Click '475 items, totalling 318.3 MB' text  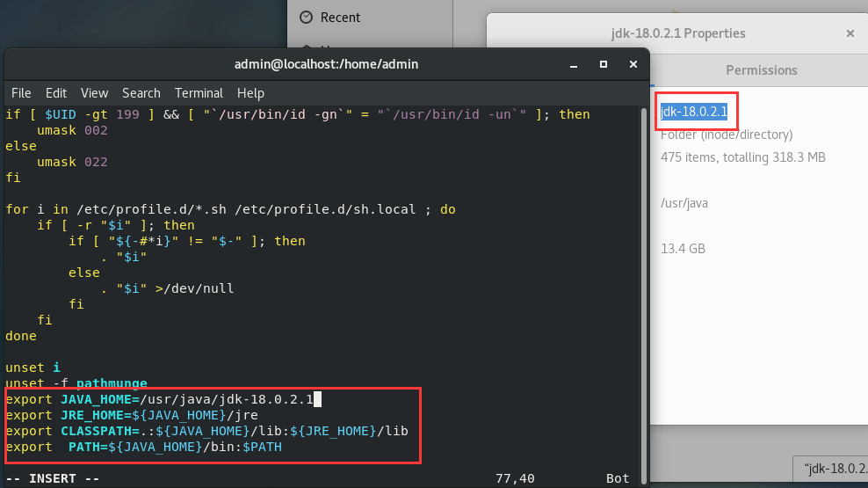pyautogui.click(x=743, y=157)
